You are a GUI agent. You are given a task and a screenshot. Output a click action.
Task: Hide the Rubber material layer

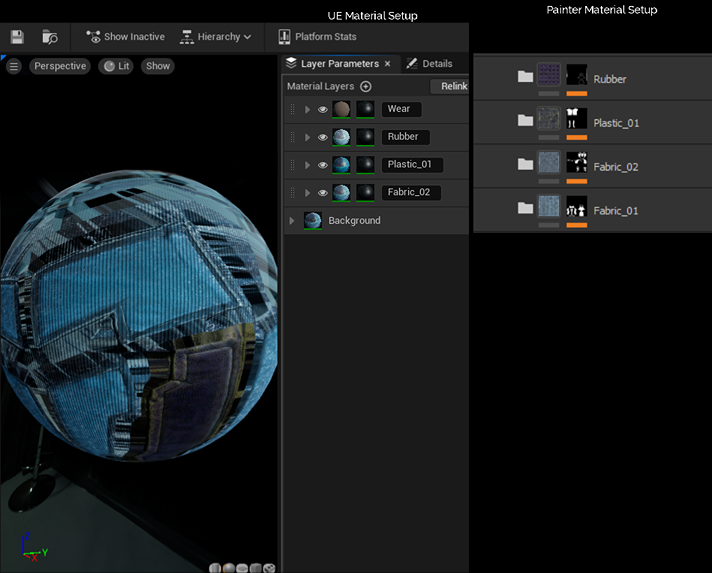click(322, 137)
